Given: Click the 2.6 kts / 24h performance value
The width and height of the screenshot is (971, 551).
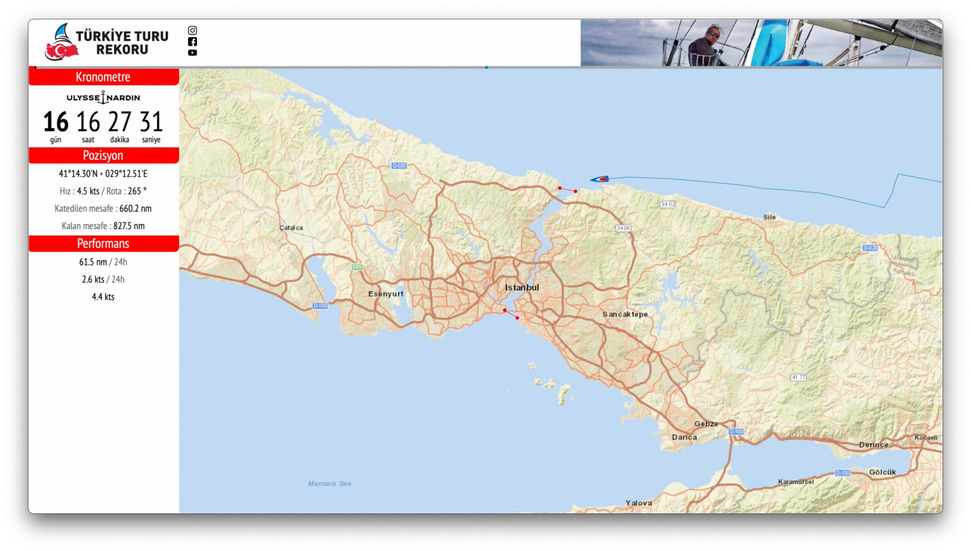Looking at the screenshot, I should coord(103,279).
